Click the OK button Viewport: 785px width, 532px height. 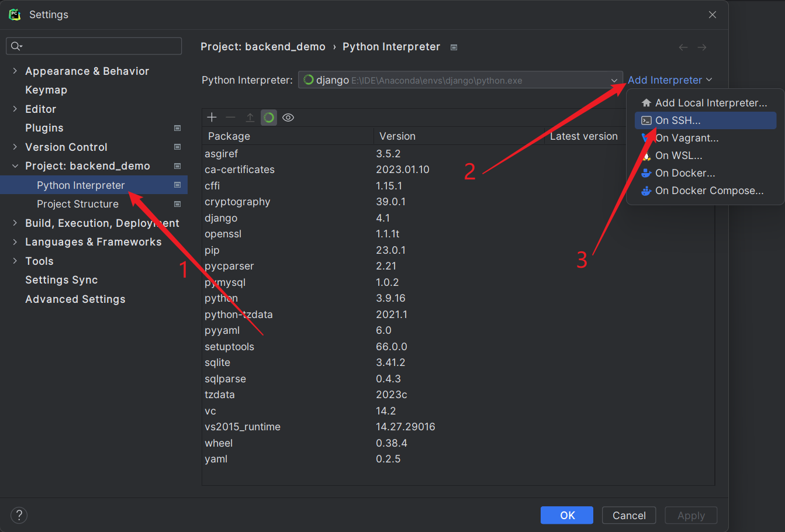point(567,515)
